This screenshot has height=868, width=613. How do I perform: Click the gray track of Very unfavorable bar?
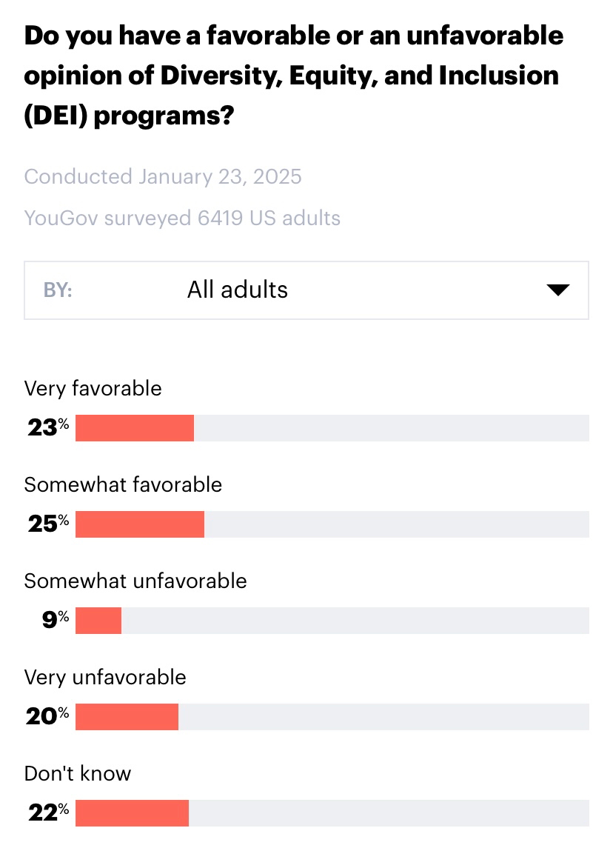coord(383,717)
